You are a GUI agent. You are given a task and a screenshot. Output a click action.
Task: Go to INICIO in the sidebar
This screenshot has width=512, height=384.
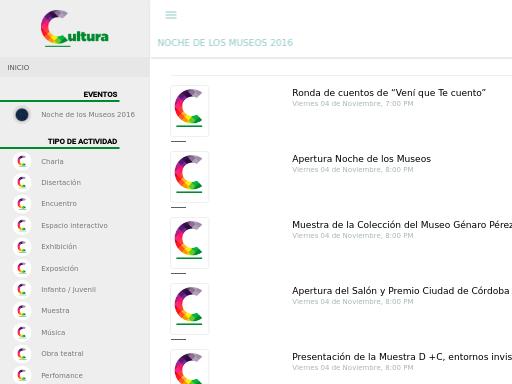point(18,68)
